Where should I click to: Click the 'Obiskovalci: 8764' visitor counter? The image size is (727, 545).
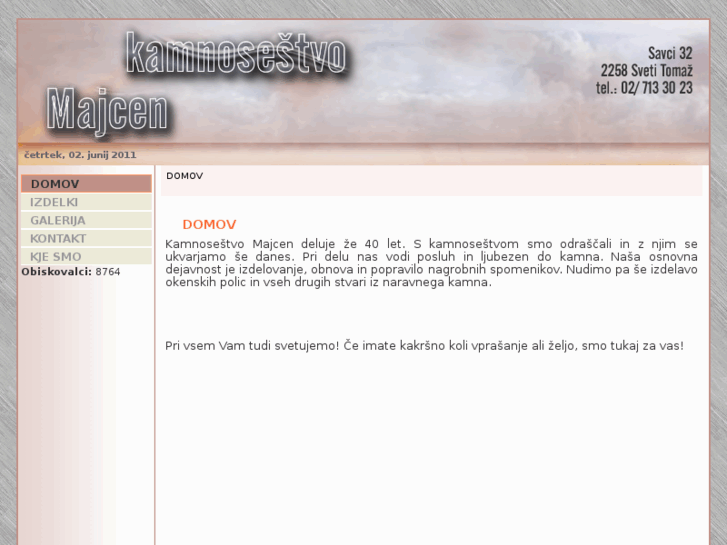(x=71, y=272)
